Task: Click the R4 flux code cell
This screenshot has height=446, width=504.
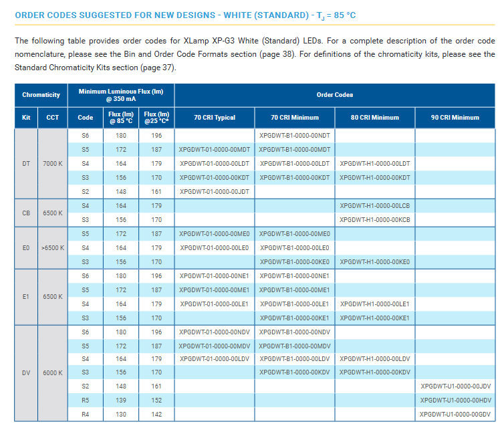Action: [x=85, y=415]
